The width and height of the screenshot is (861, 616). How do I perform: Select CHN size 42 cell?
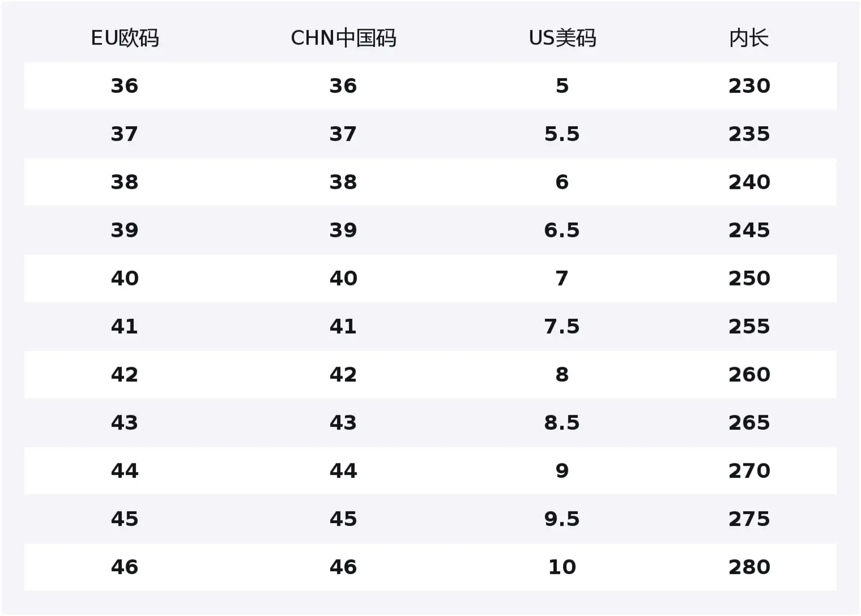(343, 375)
